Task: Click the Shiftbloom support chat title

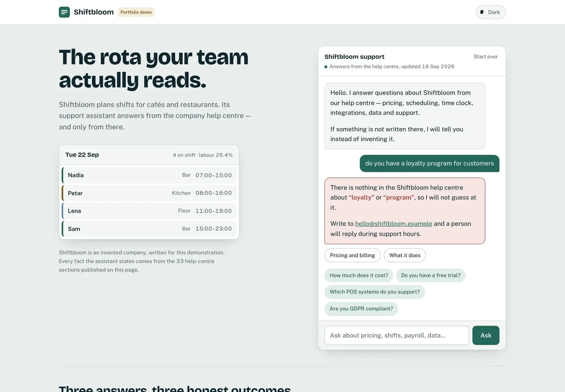Action: click(354, 57)
